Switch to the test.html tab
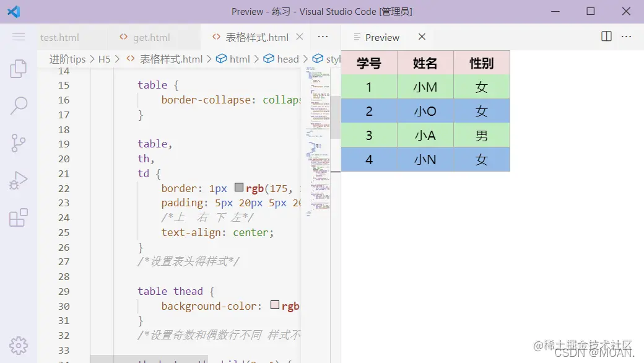 pyautogui.click(x=59, y=37)
